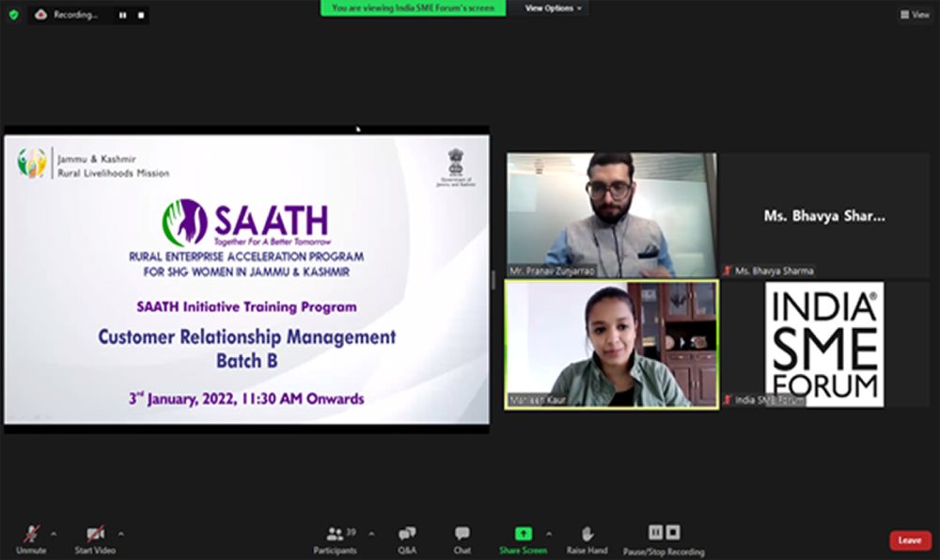This screenshot has height=560, width=940.
Task: Open the Chat panel
Action: 462,539
